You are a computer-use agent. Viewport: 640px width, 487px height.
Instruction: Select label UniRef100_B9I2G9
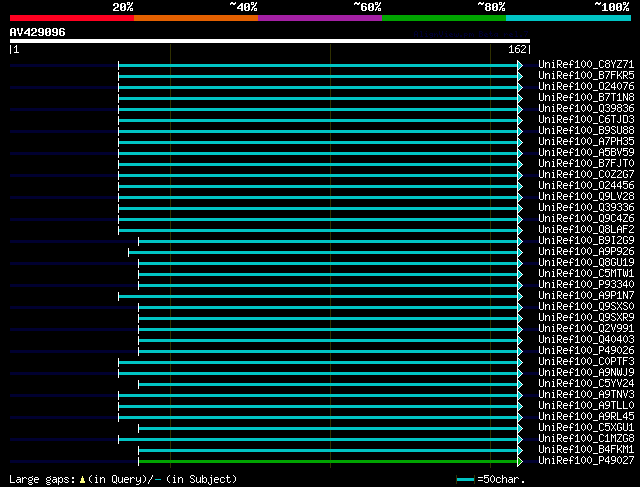[586, 241]
